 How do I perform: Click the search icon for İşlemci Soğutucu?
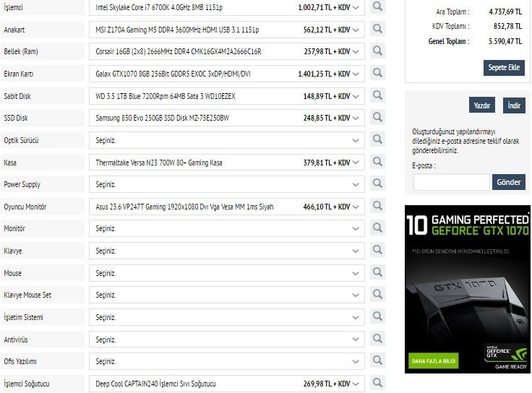point(377,383)
